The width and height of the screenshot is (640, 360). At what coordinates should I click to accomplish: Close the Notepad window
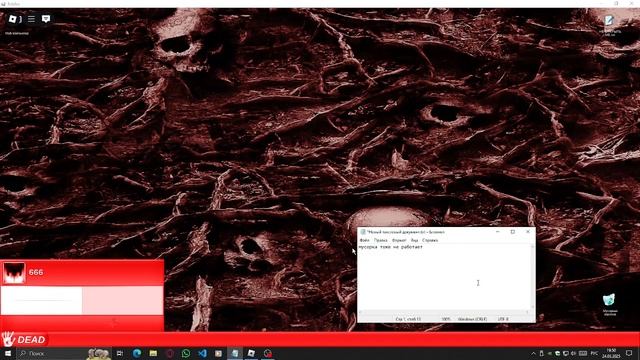[528, 232]
